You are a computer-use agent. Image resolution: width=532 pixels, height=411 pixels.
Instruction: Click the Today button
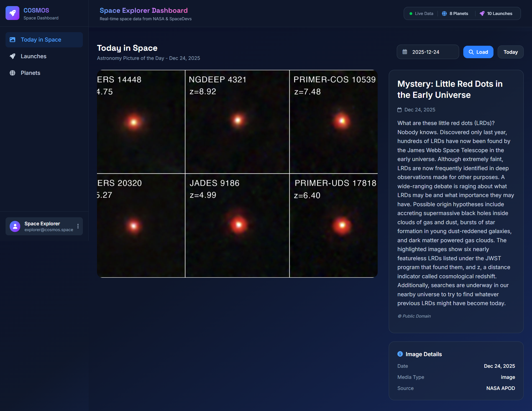tap(510, 52)
